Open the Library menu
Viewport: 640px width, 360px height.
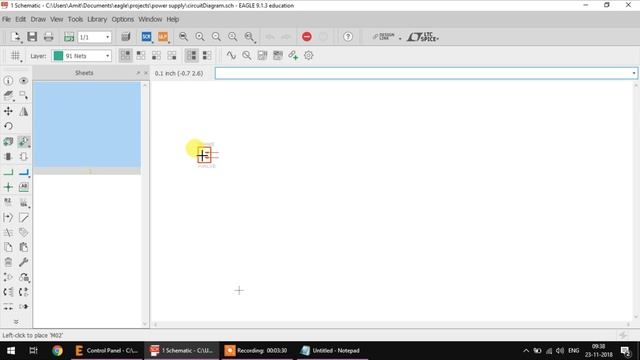(97, 19)
